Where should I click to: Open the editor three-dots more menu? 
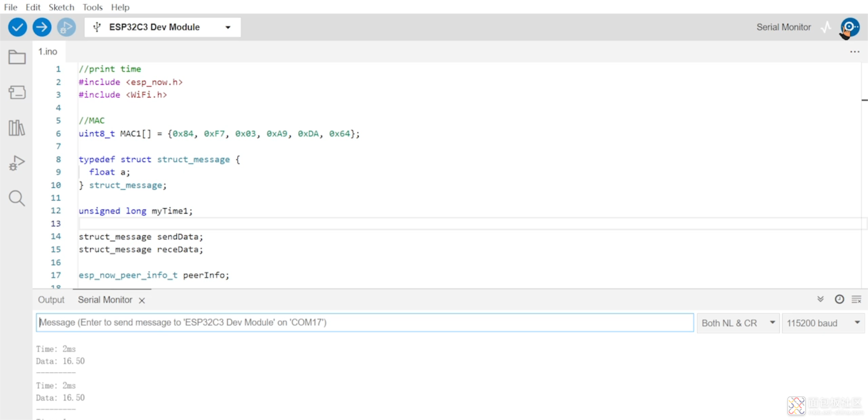click(854, 52)
